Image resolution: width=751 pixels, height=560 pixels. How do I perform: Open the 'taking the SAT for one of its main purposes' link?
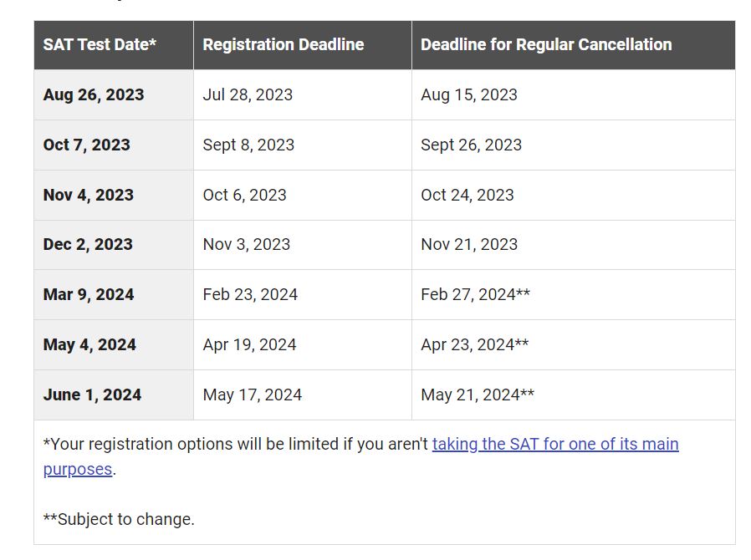555,445
